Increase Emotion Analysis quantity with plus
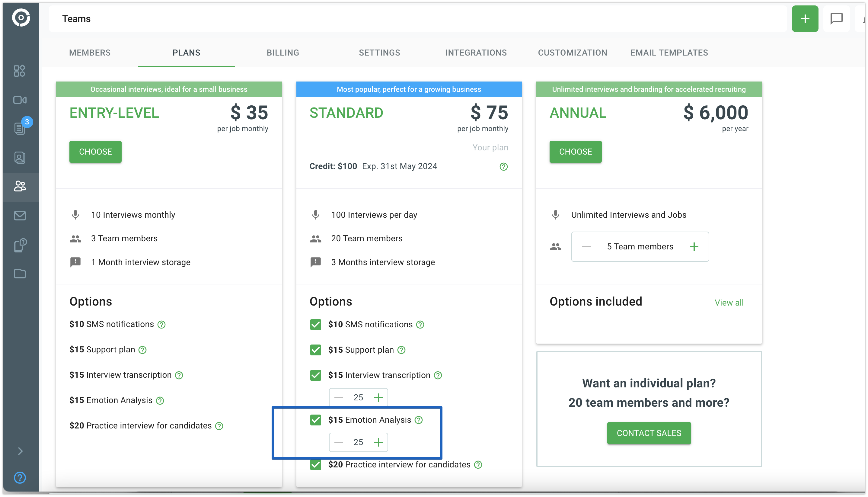 [x=378, y=442]
